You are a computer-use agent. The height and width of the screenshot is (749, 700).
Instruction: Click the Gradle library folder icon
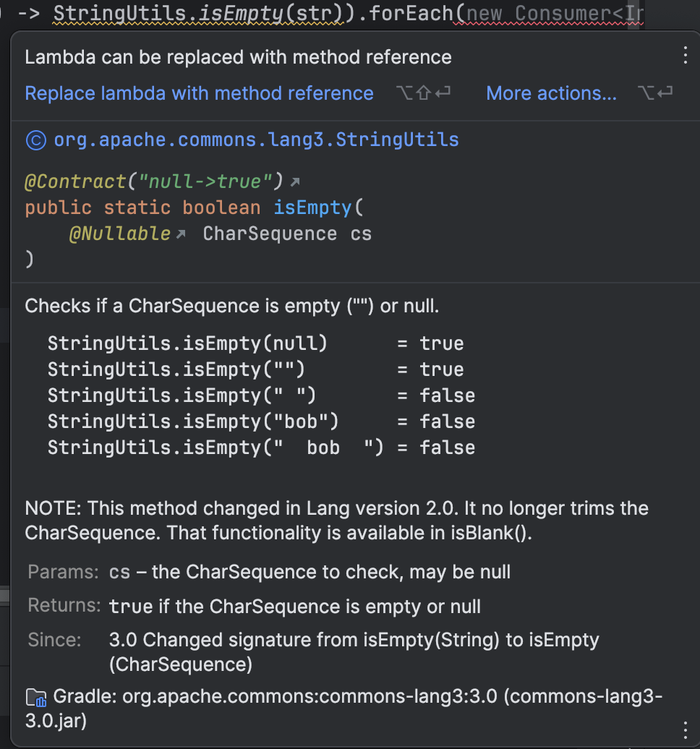point(36,698)
